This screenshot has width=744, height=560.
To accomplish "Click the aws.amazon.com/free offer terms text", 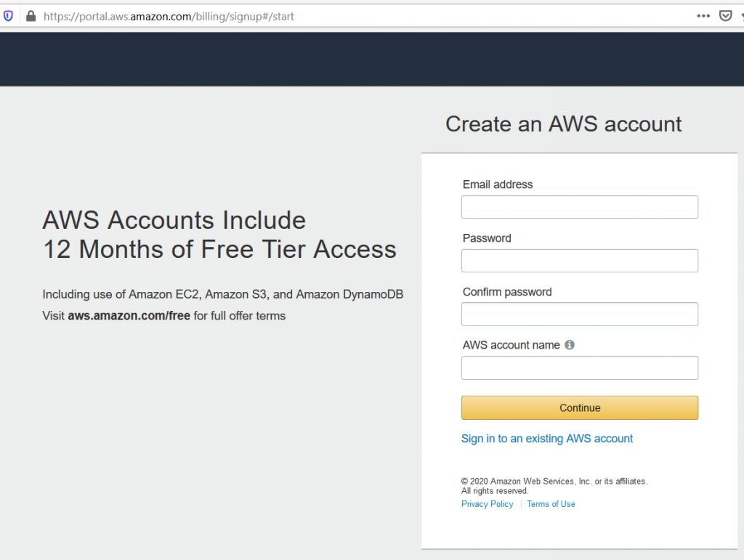I will pyautogui.click(x=129, y=316).
